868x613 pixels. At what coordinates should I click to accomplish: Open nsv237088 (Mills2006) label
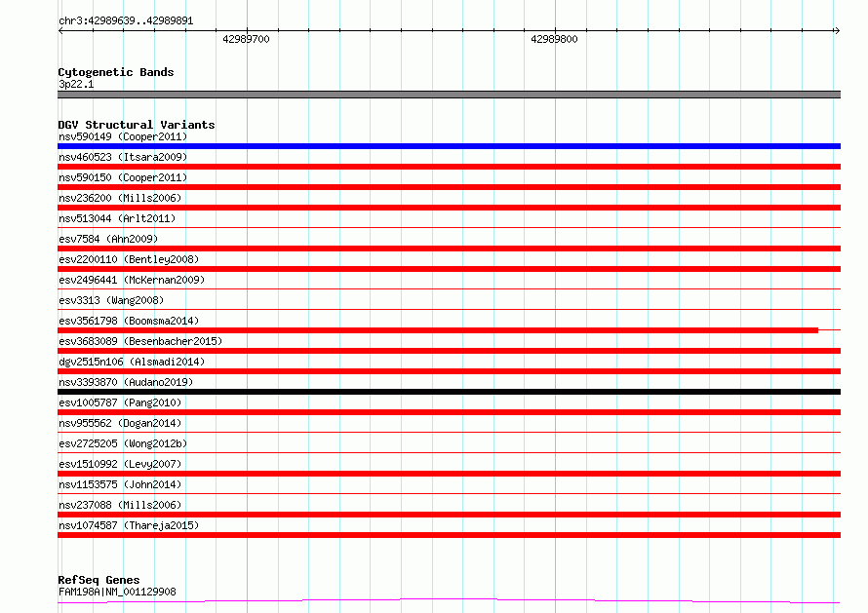120,505
